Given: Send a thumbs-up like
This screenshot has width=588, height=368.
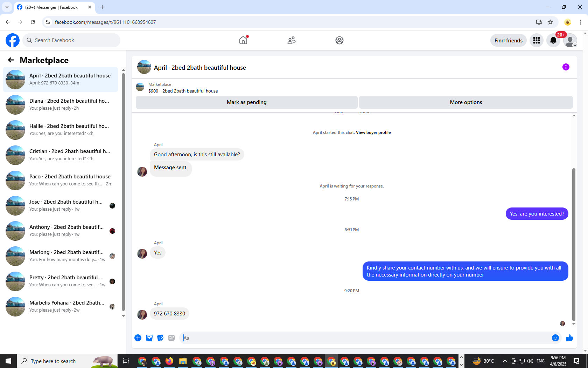Looking at the screenshot, I should (x=569, y=338).
